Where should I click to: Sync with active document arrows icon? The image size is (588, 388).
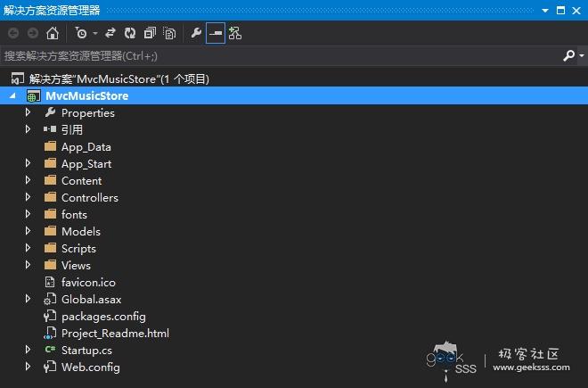pyautogui.click(x=110, y=33)
